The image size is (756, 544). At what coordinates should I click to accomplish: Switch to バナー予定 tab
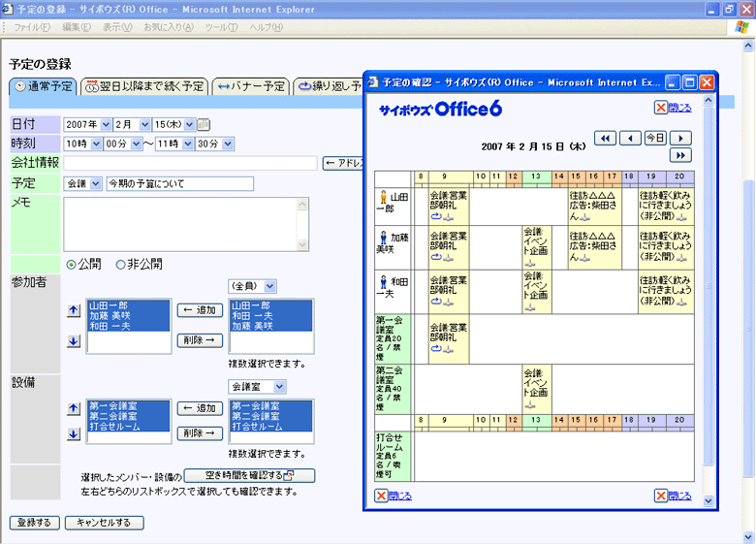[251, 87]
